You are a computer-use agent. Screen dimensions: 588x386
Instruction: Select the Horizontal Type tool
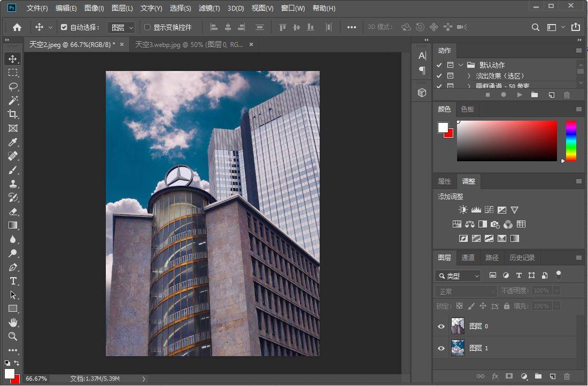coord(13,281)
